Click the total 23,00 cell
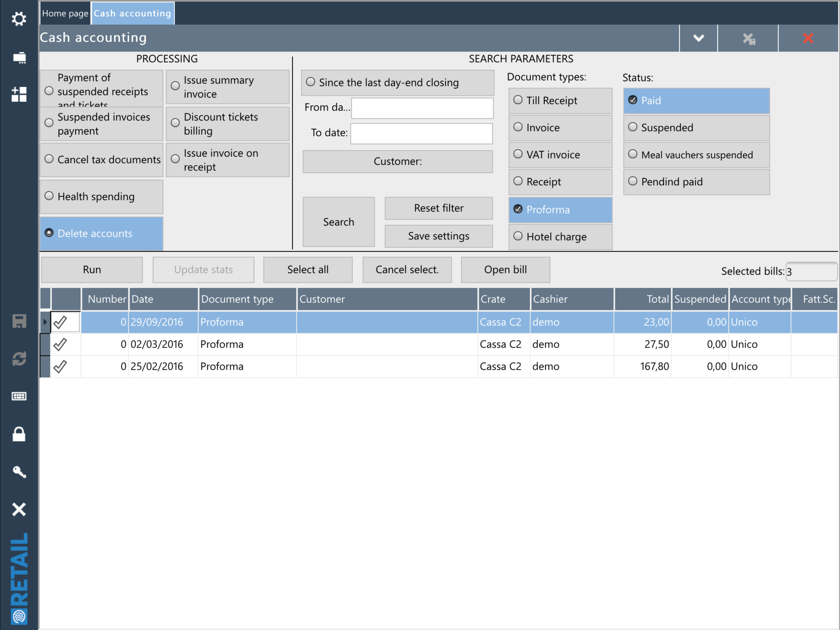Viewport: 840px width, 630px height. coord(643,322)
